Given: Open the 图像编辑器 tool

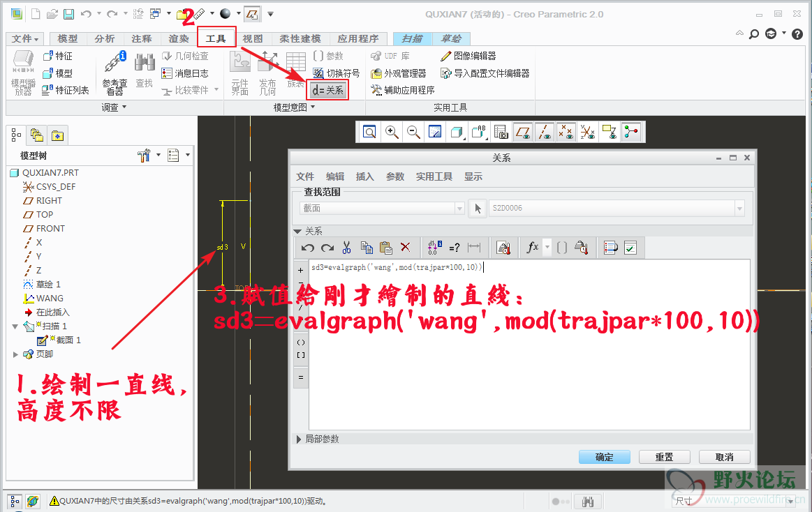Looking at the screenshot, I should click(x=468, y=56).
